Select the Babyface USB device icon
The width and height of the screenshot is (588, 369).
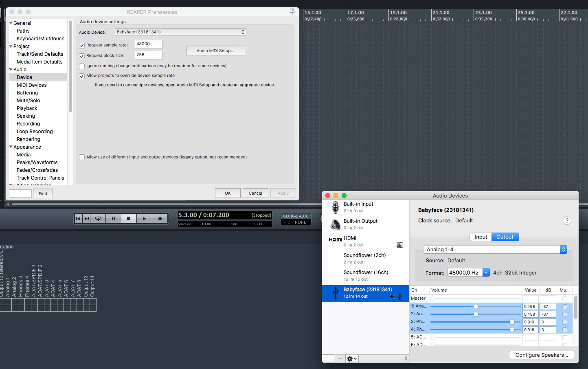click(x=336, y=293)
